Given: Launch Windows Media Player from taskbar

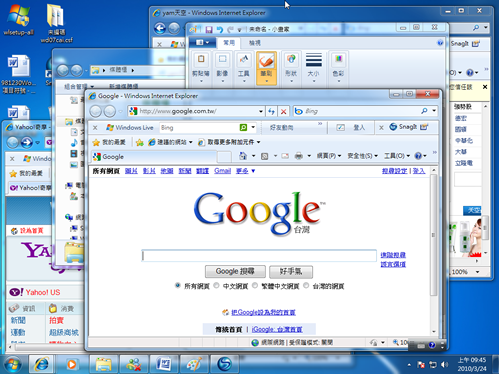Looking at the screenshot, I should pos(72,364).
